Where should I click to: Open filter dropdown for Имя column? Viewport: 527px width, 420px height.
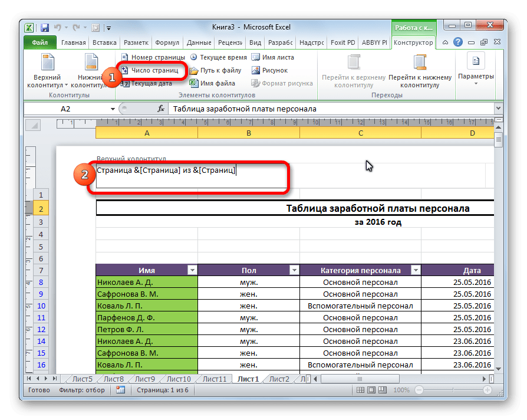192,270
